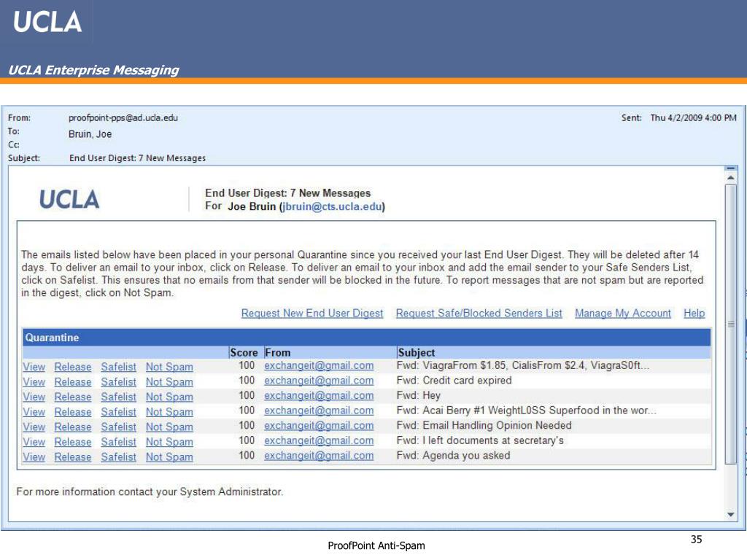Image resolution: width=747 pixels, height=560 pixels.
Task: Mark Agenda you asked as Not Spam
Action: pos(169,457)
